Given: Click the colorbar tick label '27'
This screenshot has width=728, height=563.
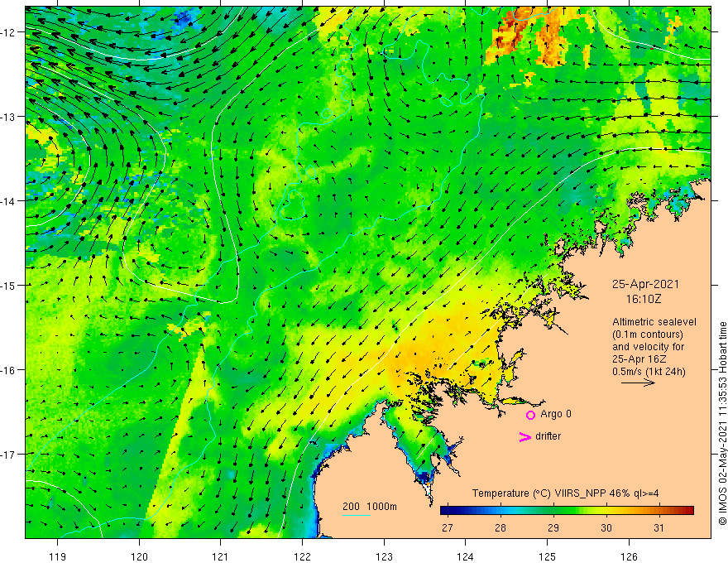Looking at the screenshot, I should coord(447,527).
